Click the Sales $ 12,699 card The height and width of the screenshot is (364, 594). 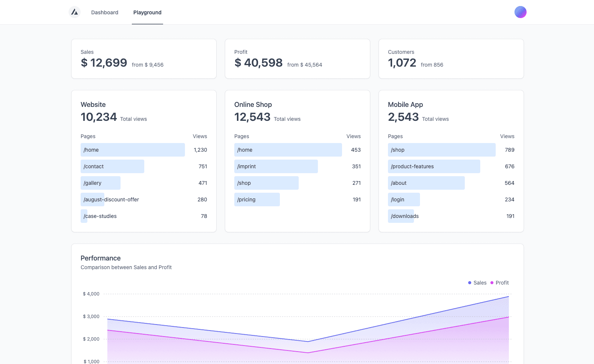pos(144,59)
